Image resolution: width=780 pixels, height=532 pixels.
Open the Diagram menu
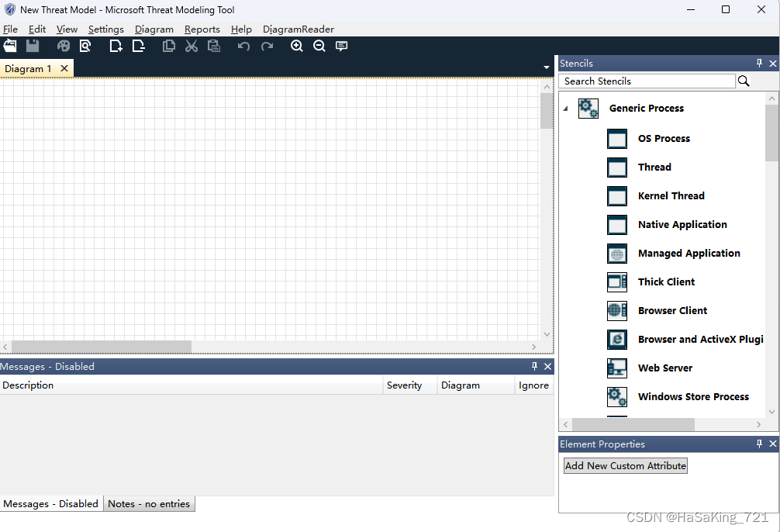coord(154,29)
